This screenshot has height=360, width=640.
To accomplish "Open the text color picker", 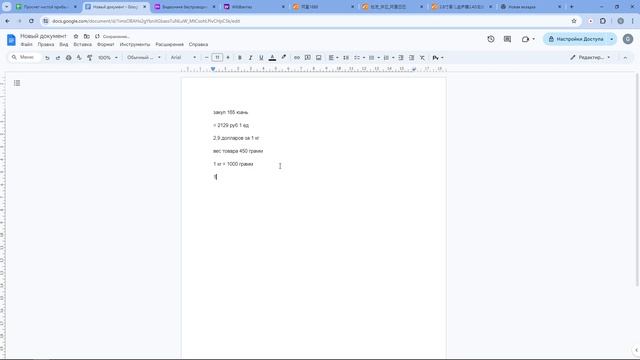I will tap(272, 58).
